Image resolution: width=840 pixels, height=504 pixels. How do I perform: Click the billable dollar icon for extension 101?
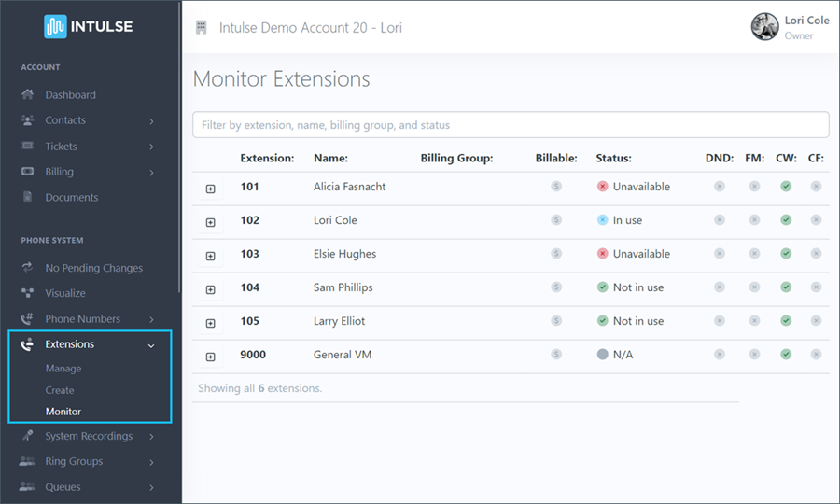tap(556, 187)
